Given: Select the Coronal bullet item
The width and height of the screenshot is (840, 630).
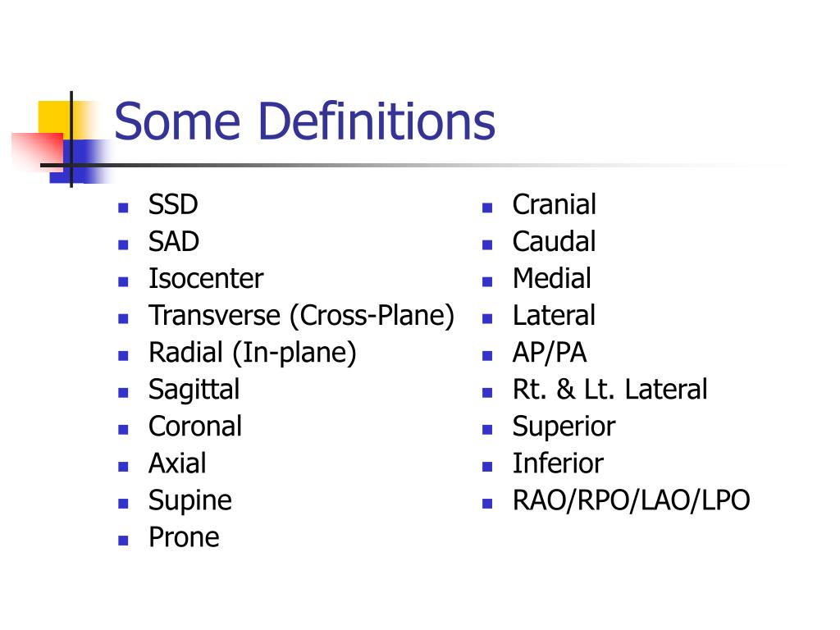Looking at the screenshot, I should [195, 427].
